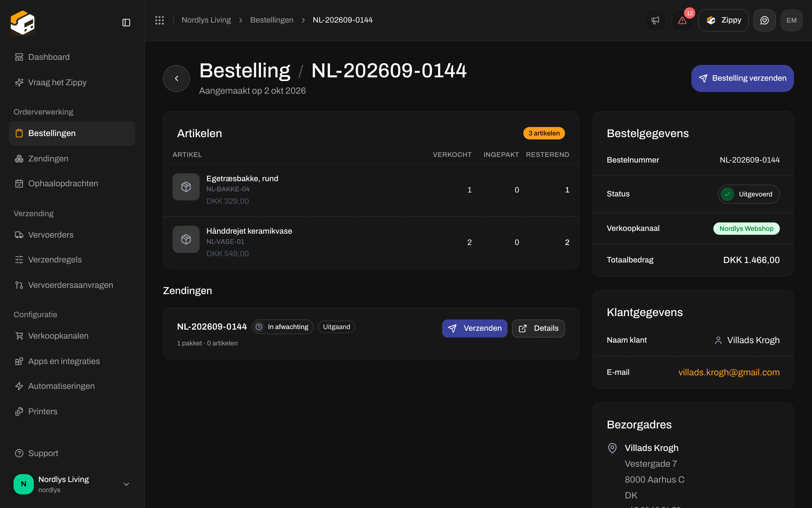Click the Vervoerdersaanvragen branch icon
This screenshot has width=812, height=508.
[19, 285]
